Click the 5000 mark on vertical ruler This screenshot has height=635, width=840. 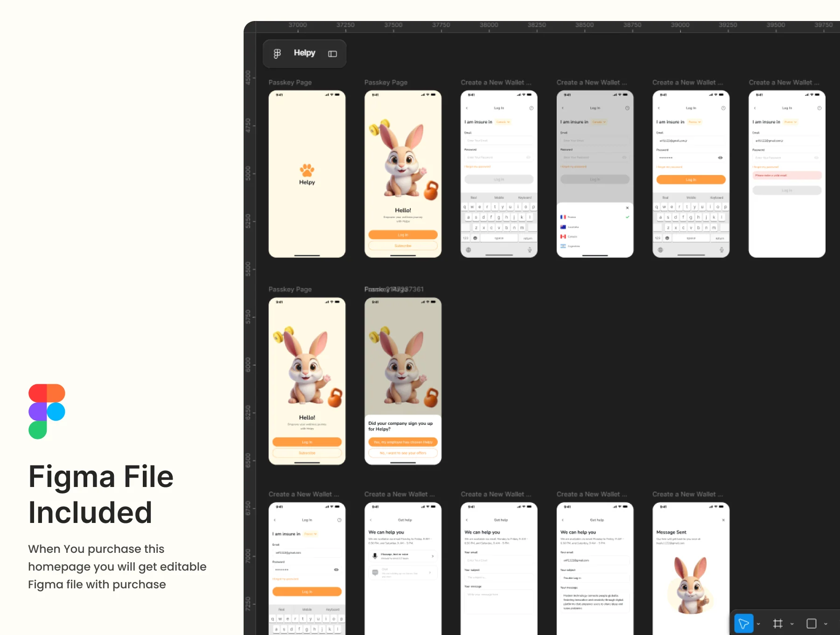tap(248, 173)
